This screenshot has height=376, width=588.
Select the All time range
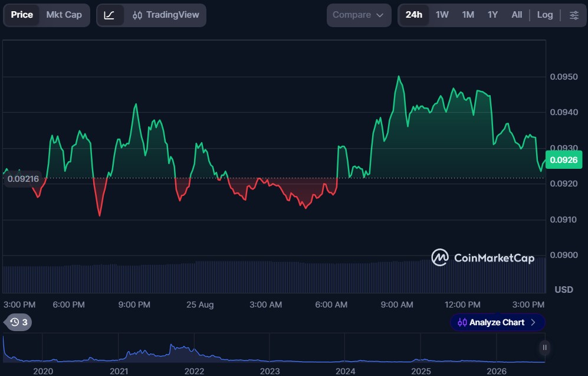[x=517, y=15]
